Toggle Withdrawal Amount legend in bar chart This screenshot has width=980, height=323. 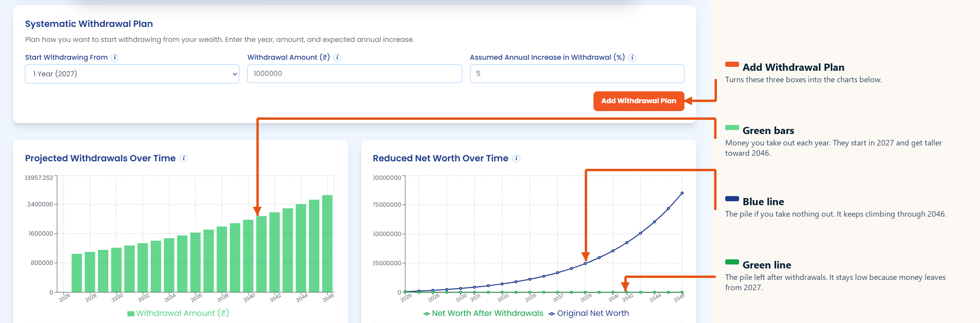click(x=178, y=313)
